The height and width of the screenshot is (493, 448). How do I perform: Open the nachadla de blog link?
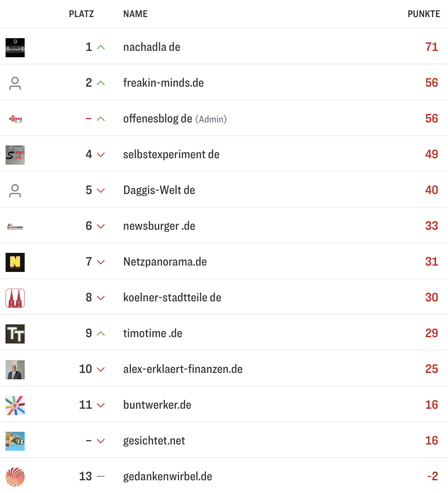[x=152, y=47]
